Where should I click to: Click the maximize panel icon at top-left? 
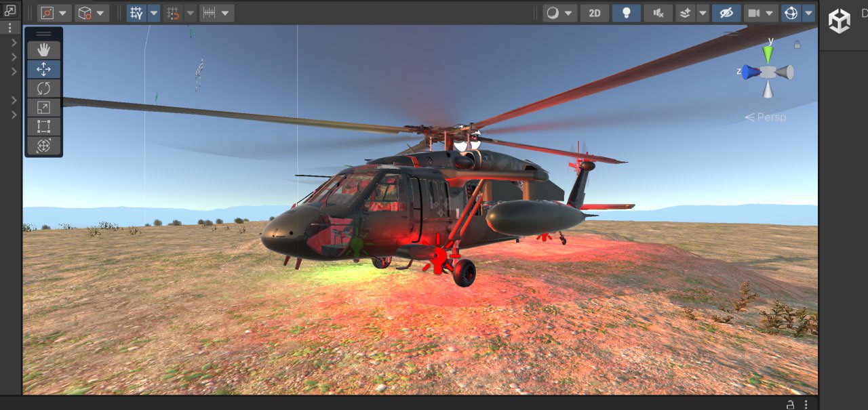coord(9,9)
